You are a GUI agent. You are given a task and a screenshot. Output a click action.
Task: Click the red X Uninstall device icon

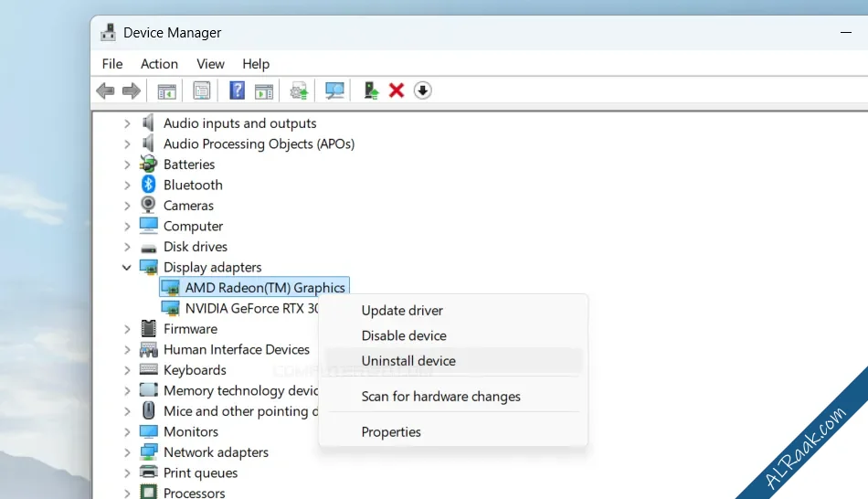pos(397,90)
